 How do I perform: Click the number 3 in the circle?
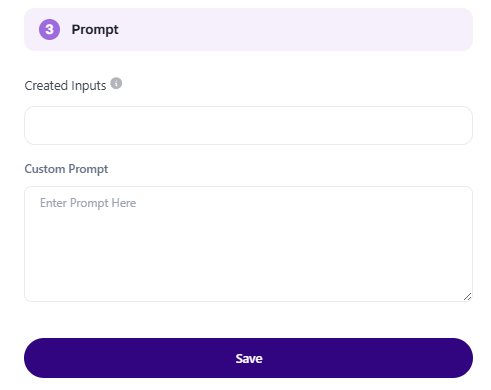coord(49,29)
